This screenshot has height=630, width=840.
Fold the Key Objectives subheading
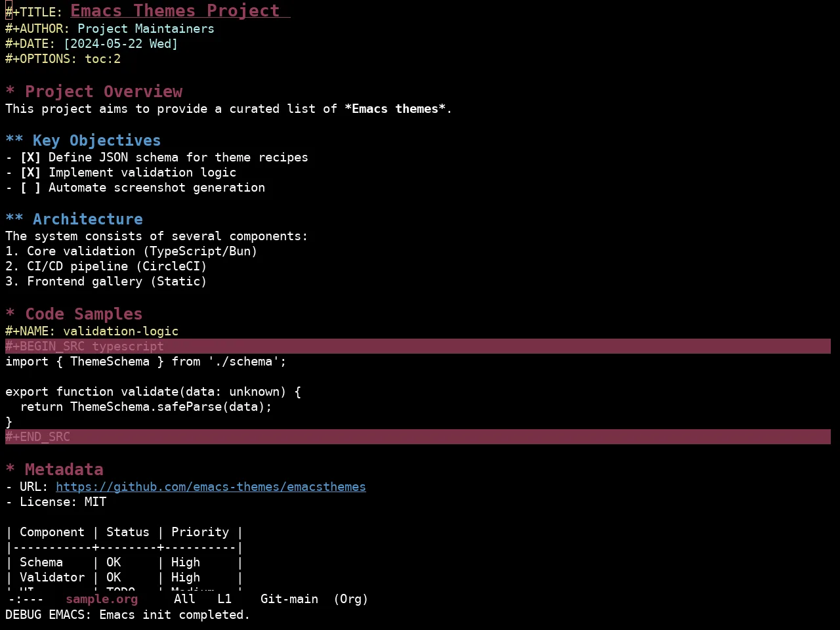tap(14, 140)
